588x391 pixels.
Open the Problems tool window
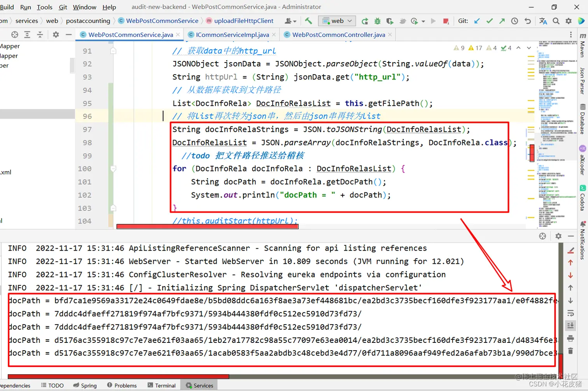pos(122,386)
